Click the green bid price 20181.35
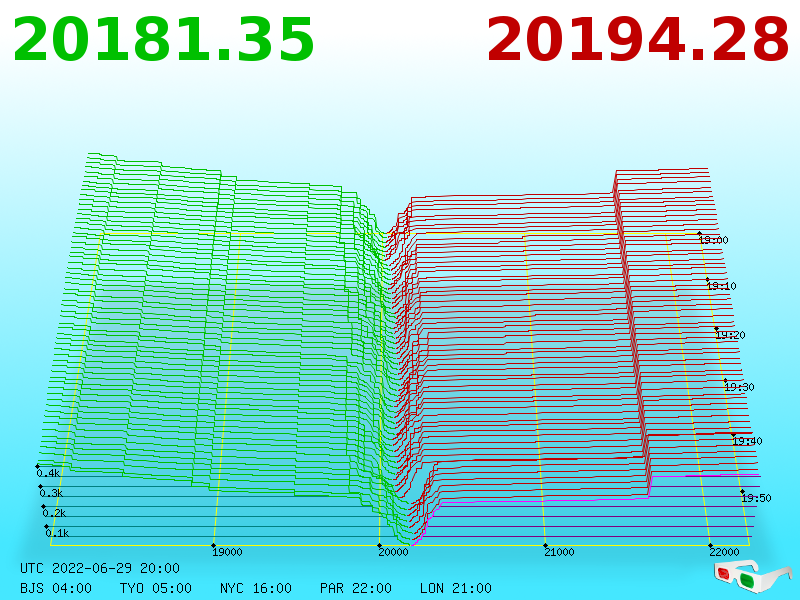 pos(163,40)
